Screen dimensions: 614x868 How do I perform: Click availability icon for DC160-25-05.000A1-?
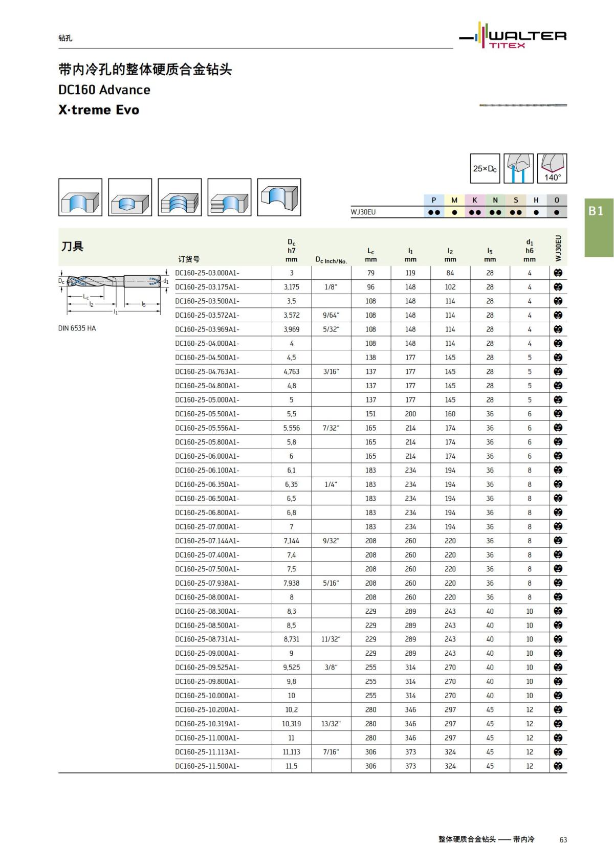coord(558,399)
